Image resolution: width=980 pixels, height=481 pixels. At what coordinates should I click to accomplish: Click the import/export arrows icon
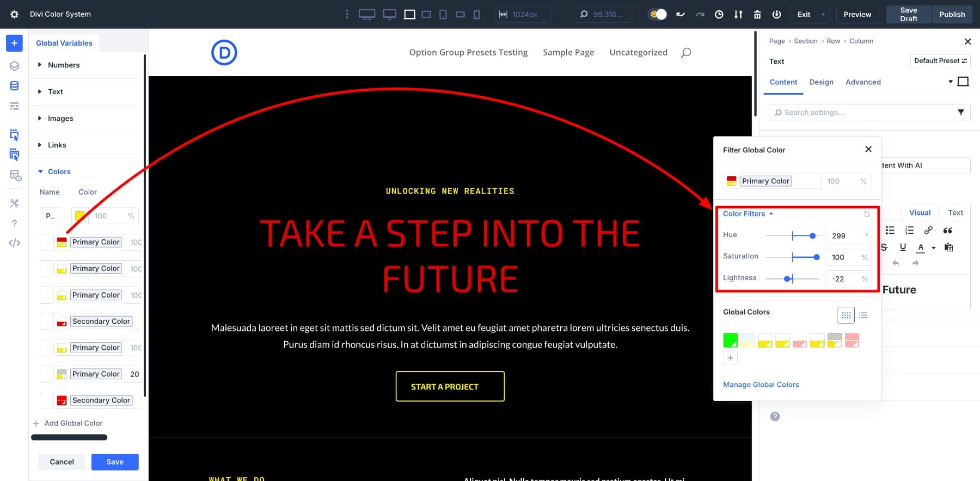[x=738, y=14]
